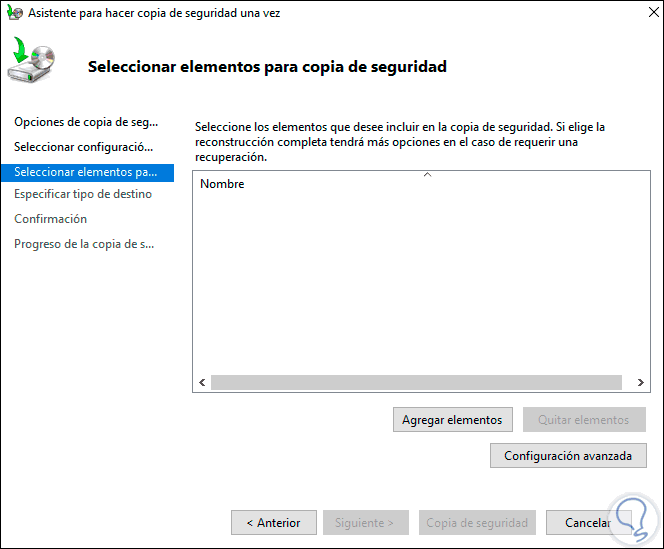
Task: Open Configuración avanzada
Action: click(x=568, y=456)
